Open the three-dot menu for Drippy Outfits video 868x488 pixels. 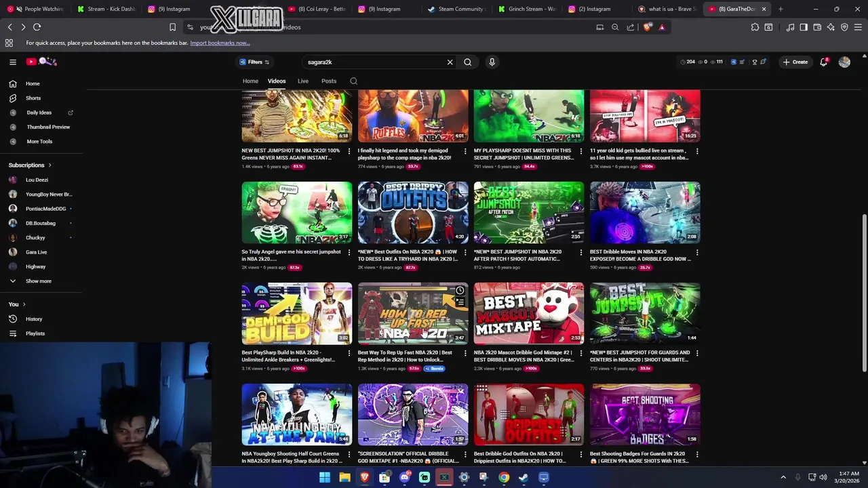(465, 251)
